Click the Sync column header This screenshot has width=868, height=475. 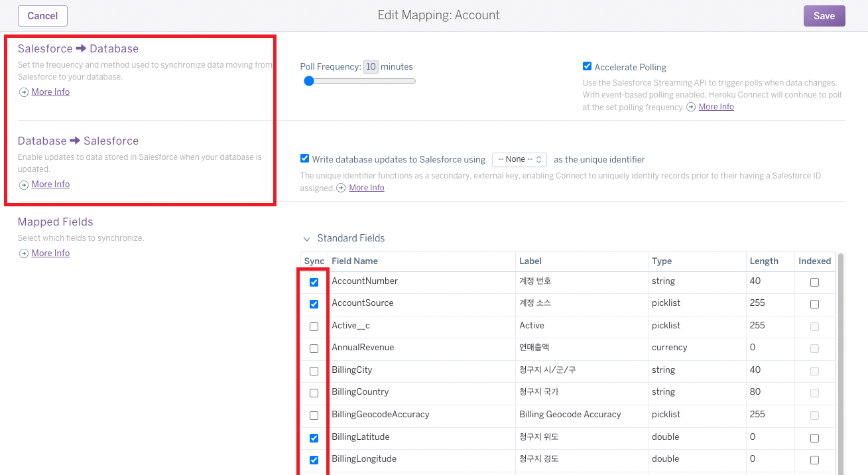314,261
